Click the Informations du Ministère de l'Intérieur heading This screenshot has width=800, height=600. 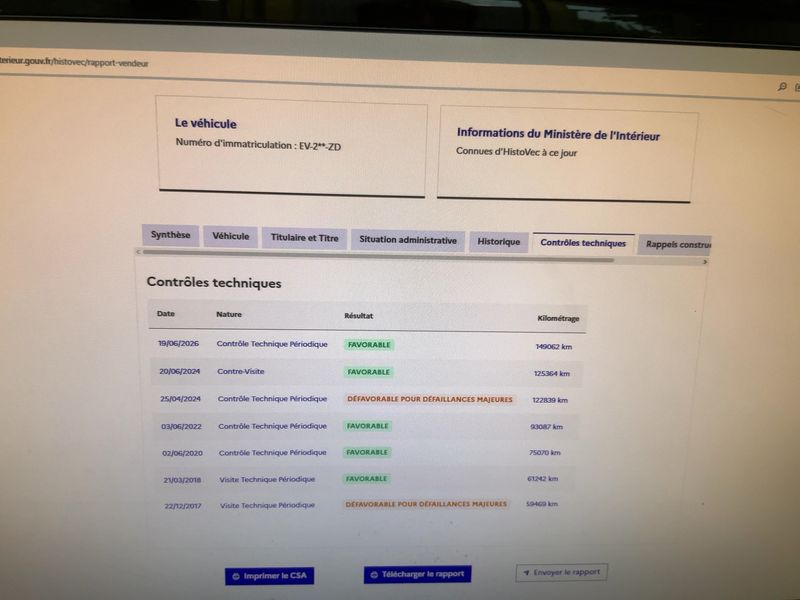(x=558, y=134)
